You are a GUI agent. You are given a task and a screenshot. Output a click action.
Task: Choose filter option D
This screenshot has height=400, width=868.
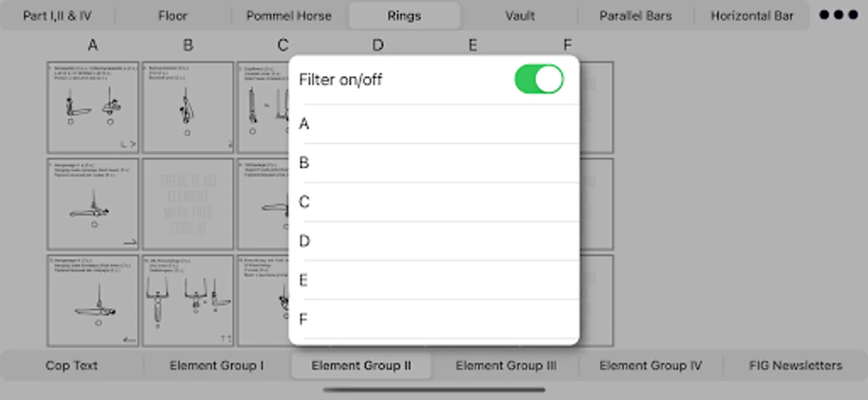coord(434,241)
